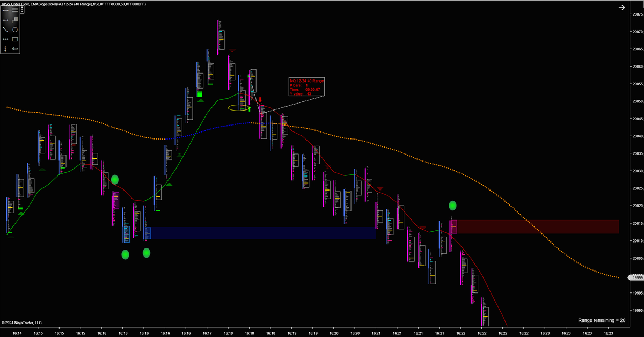Click the Y value -43 line in ruler box
644x337 pixels.
[301, 93]
